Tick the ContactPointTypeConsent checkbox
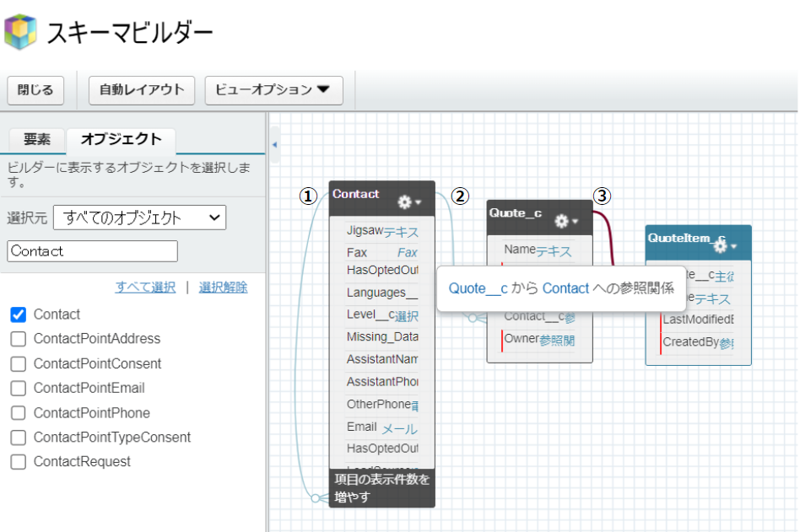Viewport: 800px width, 532px height. coord(19,438)
